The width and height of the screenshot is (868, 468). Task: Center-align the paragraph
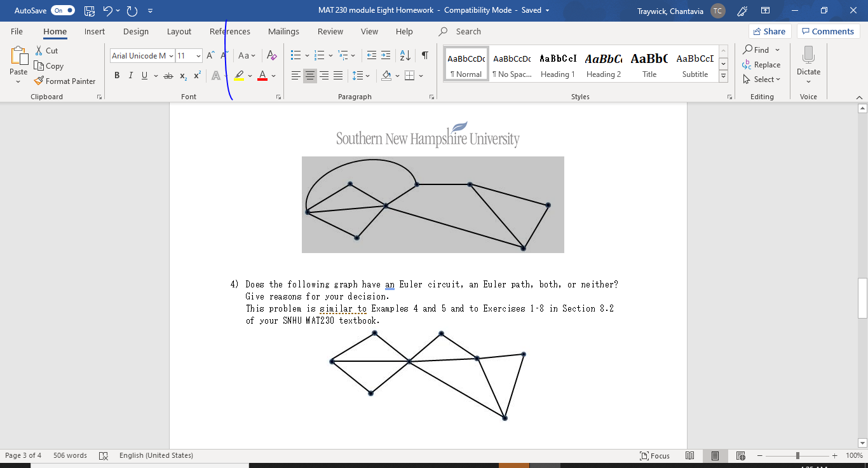click(309, 75)
